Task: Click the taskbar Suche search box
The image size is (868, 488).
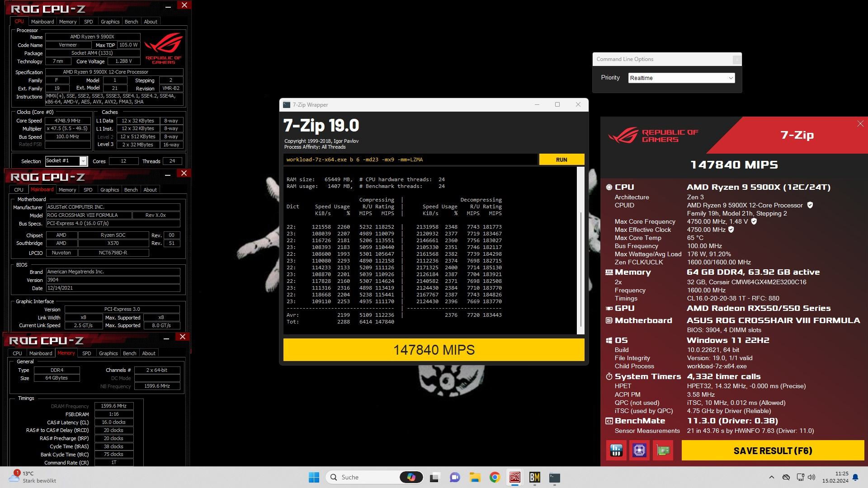Action: tap(374, 477)
